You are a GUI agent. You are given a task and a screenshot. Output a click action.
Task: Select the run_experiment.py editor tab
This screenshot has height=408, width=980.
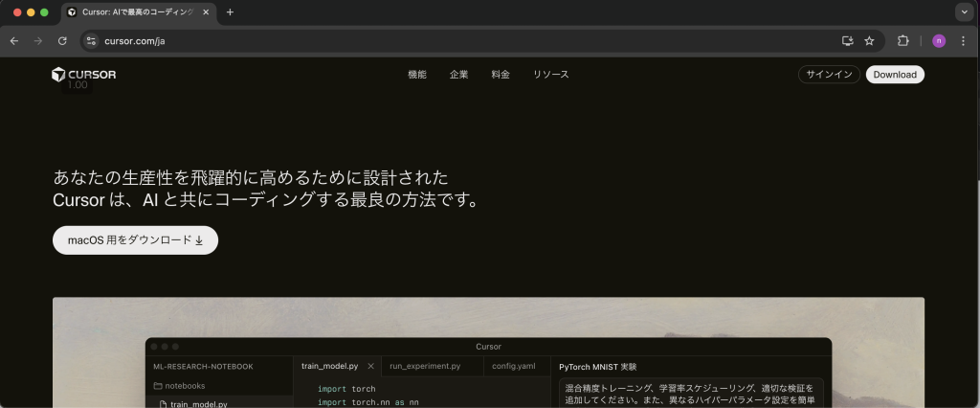coord(425,366)
